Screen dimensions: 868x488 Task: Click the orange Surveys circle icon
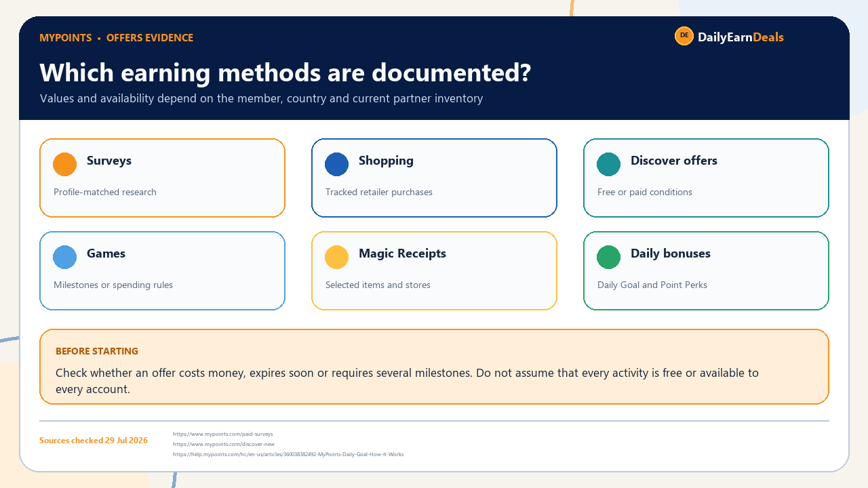(65, 164)
